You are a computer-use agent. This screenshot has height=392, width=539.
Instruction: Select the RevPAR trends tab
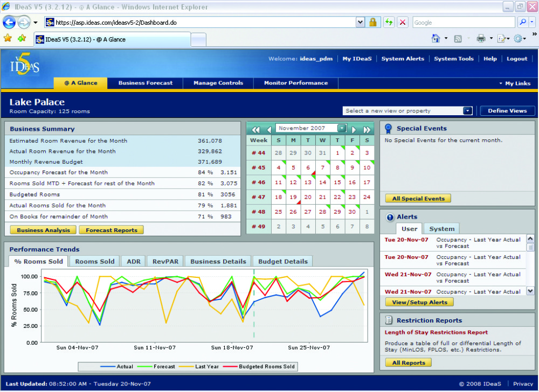tap(165, 262)
